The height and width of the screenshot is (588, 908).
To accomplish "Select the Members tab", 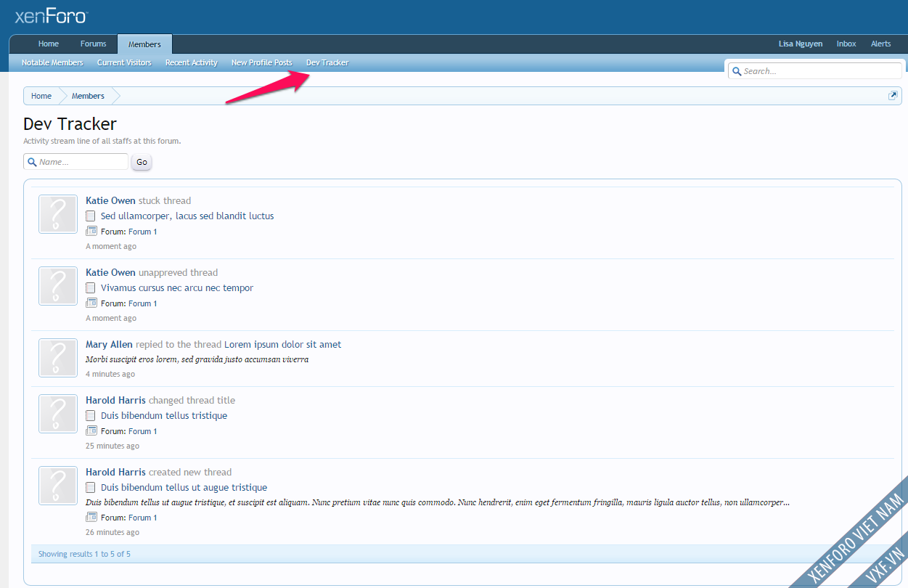I will (x=144, y=44).
